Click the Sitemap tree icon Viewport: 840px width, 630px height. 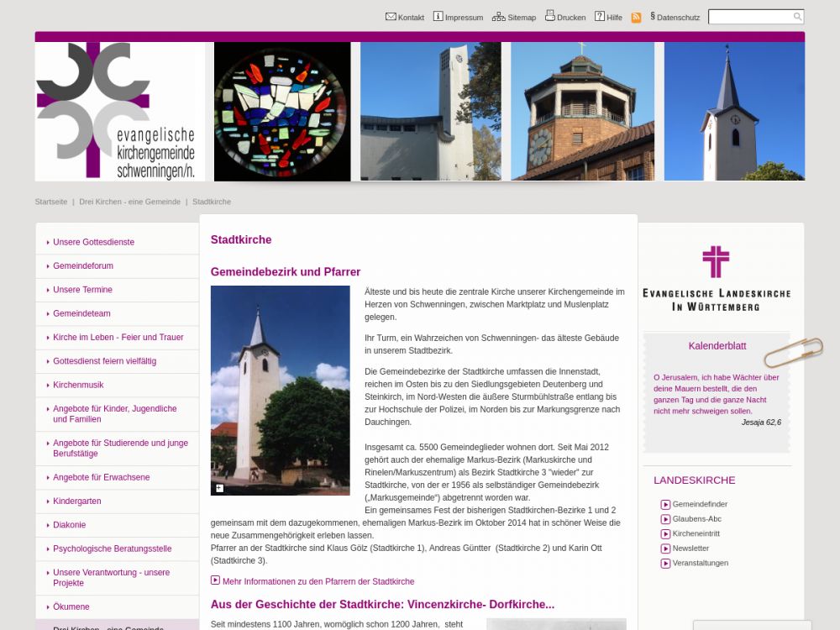point(498,16)
